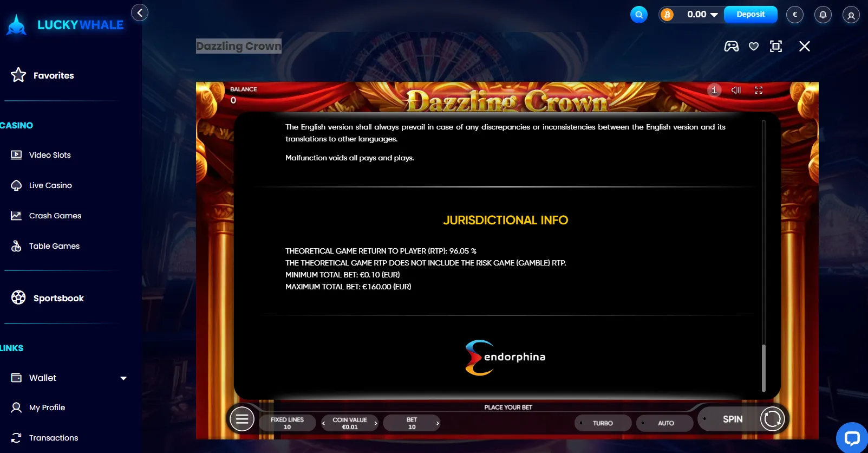Click 'Malfunction voids all pays and plays.' line
This screenshot has height=453, width=868.
click(350, 158)
